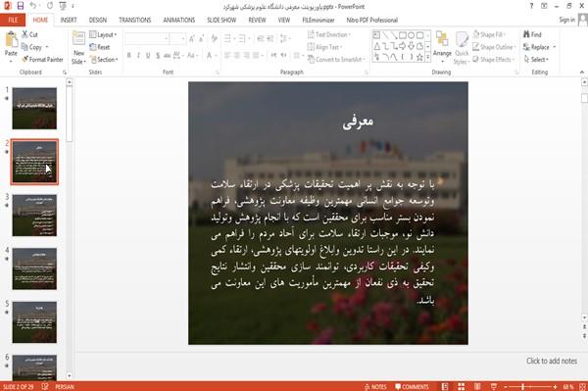The height and width of the screenshot is (391, 588).
Task: Click Sign in link
Action: pyautogui.click(x=566, y=20)
